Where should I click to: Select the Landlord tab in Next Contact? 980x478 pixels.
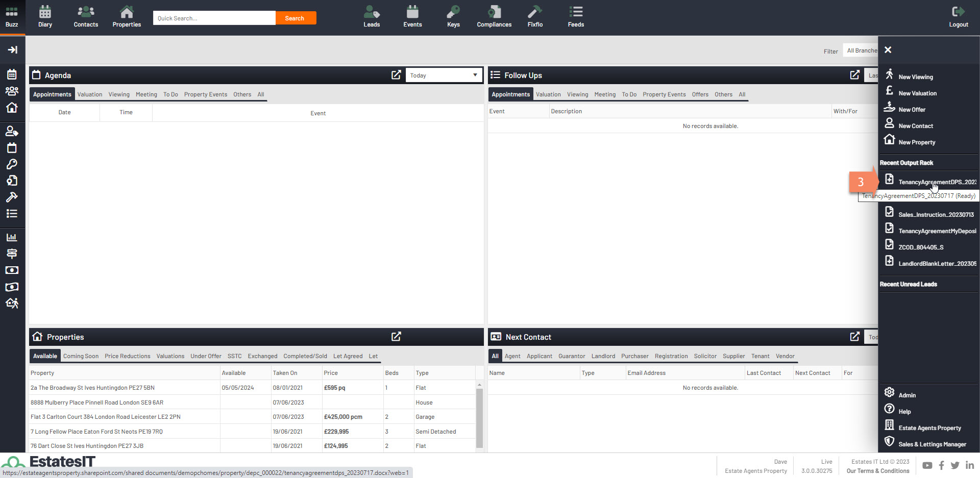(x=603, y=356)
